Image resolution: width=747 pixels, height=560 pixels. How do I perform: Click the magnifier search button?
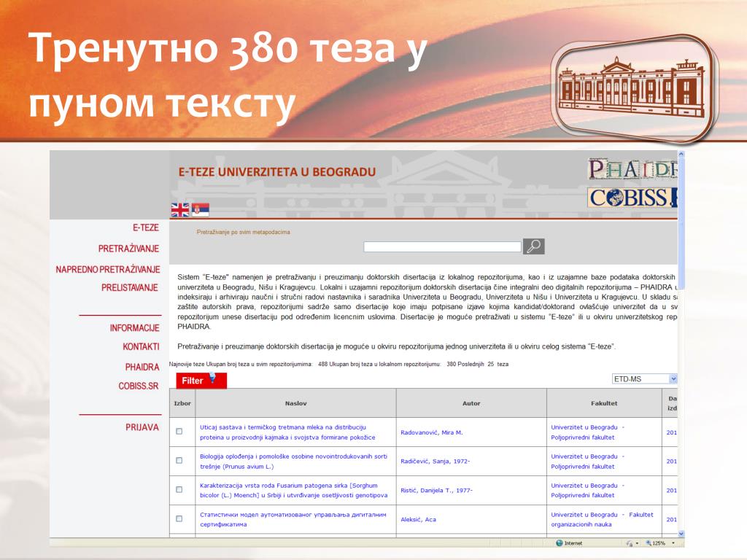[x=533, y=246]
